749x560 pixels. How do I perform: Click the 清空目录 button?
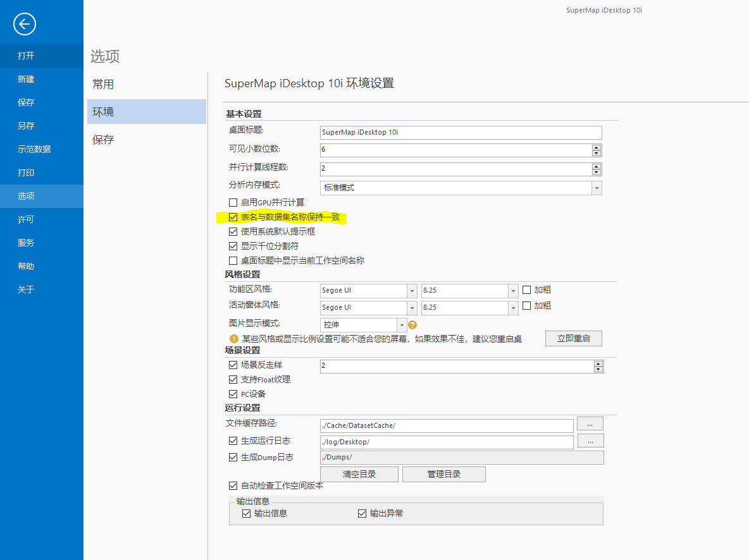point(359,474)
